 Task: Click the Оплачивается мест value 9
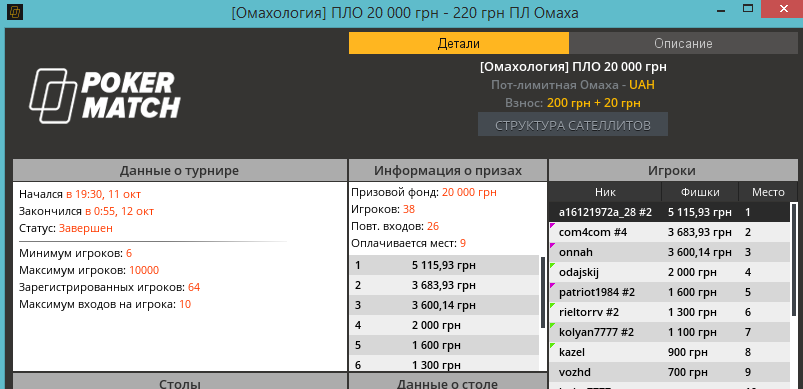point(463,243)
